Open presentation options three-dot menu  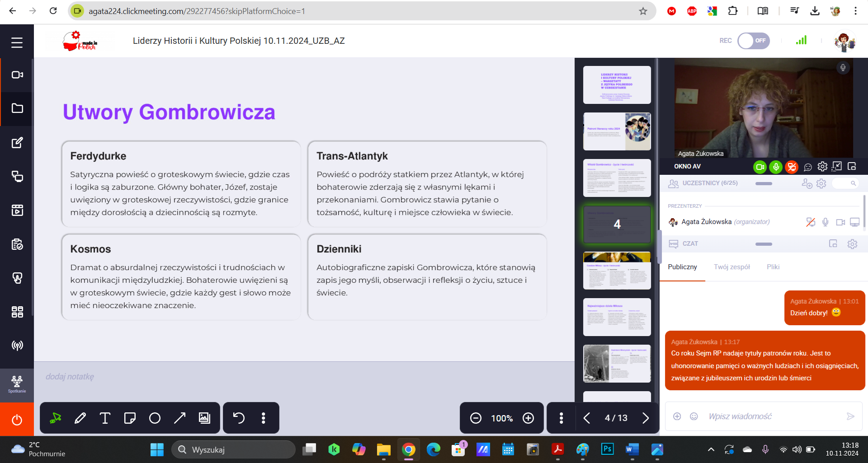[561, 418]
